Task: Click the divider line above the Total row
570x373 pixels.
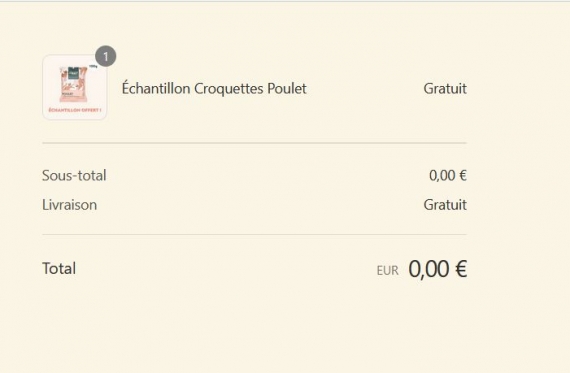Action: point(254,234)
